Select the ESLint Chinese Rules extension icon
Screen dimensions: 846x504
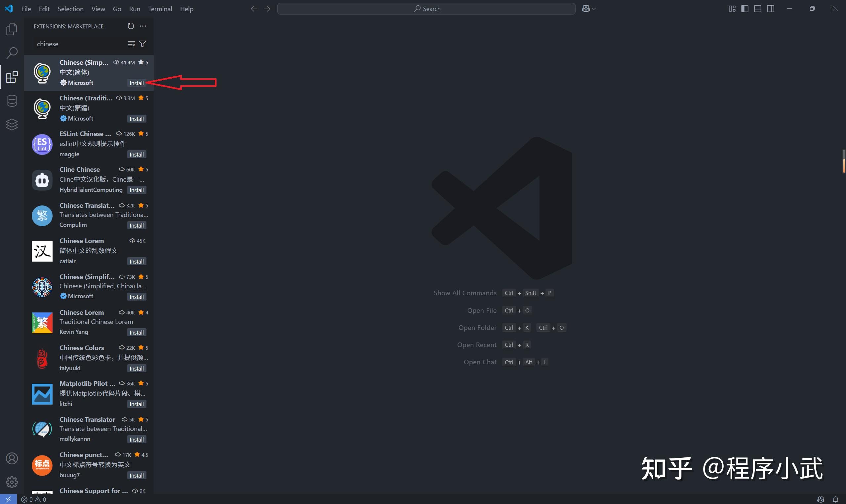[42, 144]
